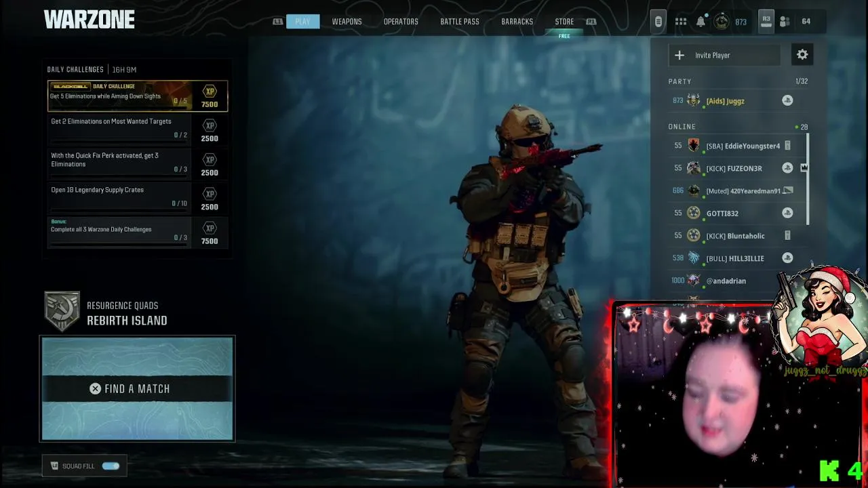This screenshot has width=868, height=488.
Task: Select the Complete all 3 Daily Challenges bonus
Action: (x=138, y=232)
